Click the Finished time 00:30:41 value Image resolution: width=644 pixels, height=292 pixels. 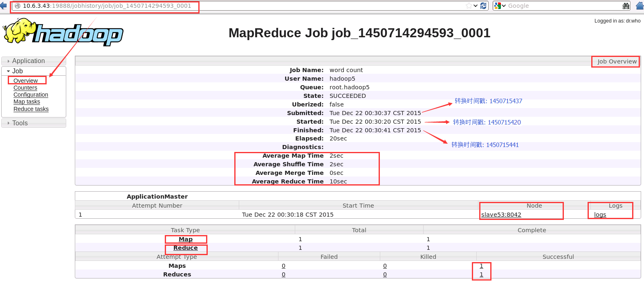click(375, 130)
